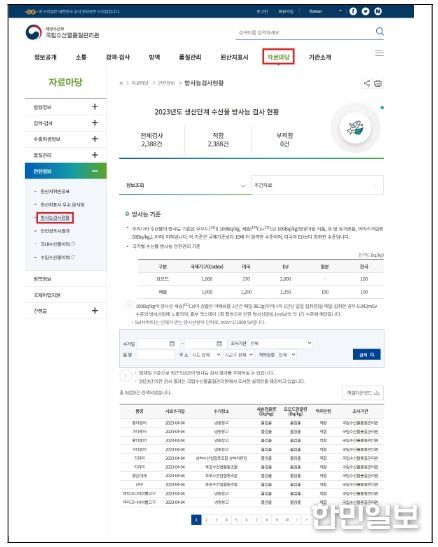Click the 엑셀다운로드 download button
The height and width of the screenshot is (547, 438).
point(363,393)
